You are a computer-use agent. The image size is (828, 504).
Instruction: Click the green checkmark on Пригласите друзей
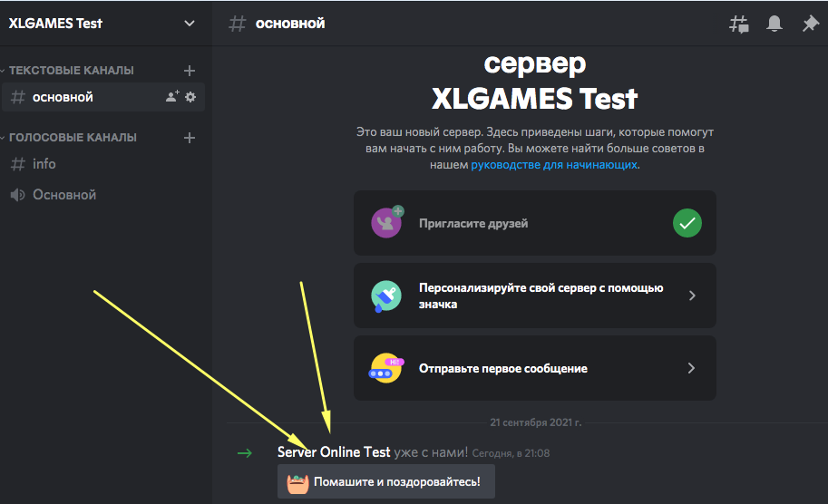point(687,223)
